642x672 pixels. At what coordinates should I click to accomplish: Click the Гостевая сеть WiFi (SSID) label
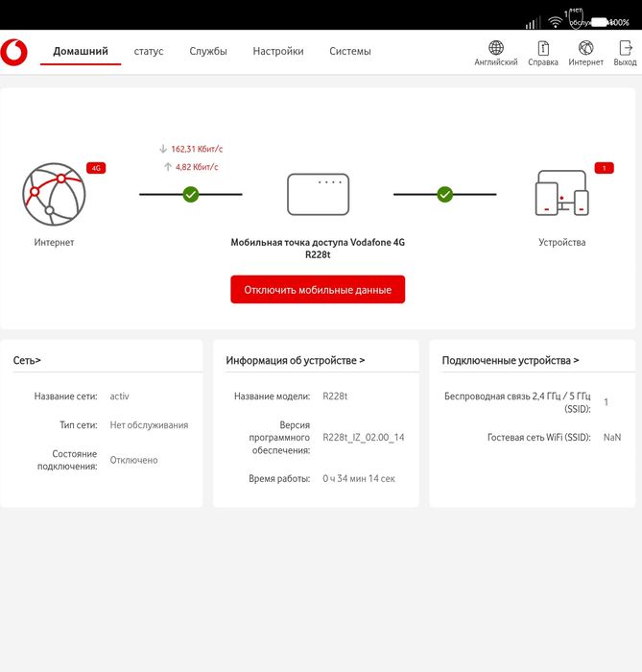click(x=538, y=438)
